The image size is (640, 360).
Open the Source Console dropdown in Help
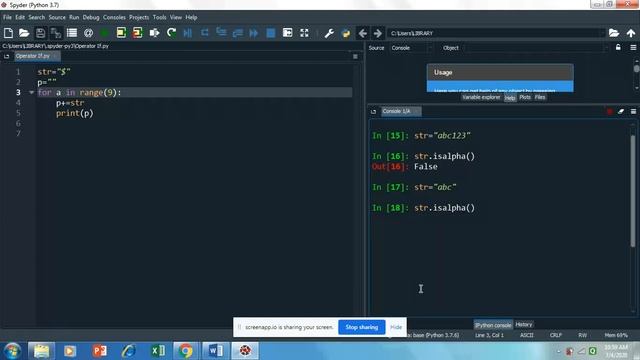click(411, 48)
